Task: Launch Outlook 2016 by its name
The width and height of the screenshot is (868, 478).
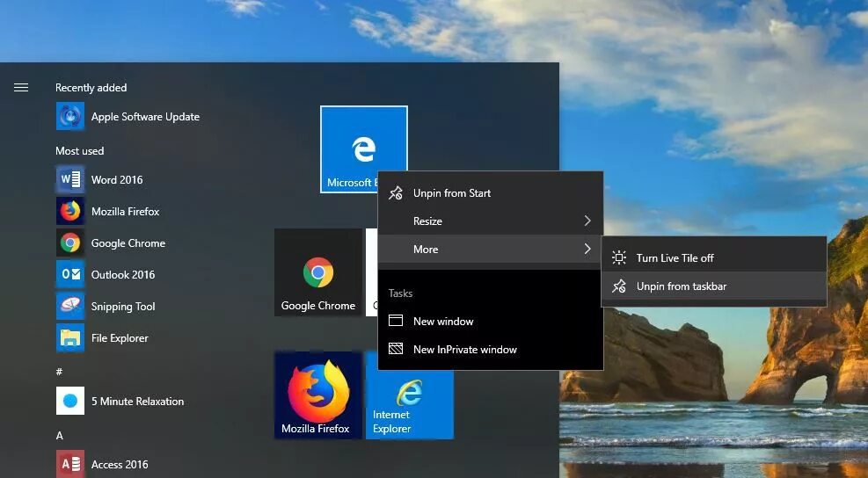Action: 123,274
